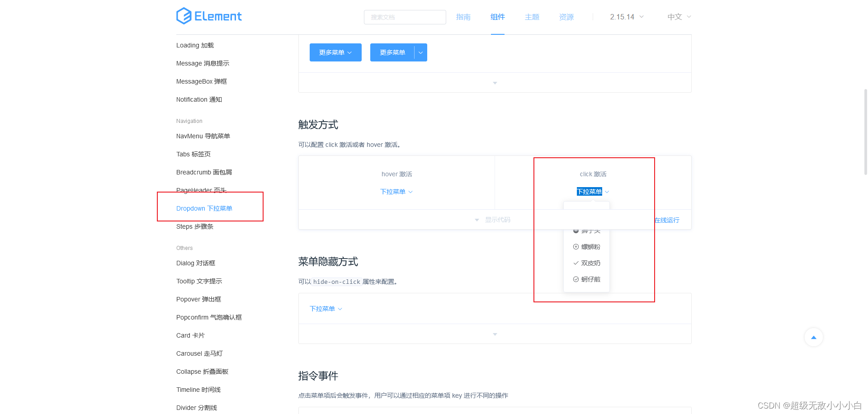Click the checkmark icon beside 双皮奶
The height and width of the screenshot is (414, 868).
click(576, 263)
